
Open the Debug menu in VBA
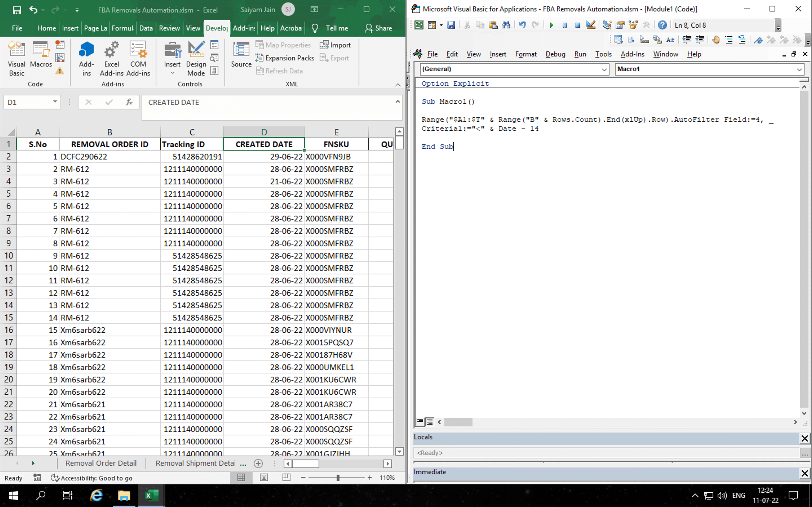coord(555,54)
